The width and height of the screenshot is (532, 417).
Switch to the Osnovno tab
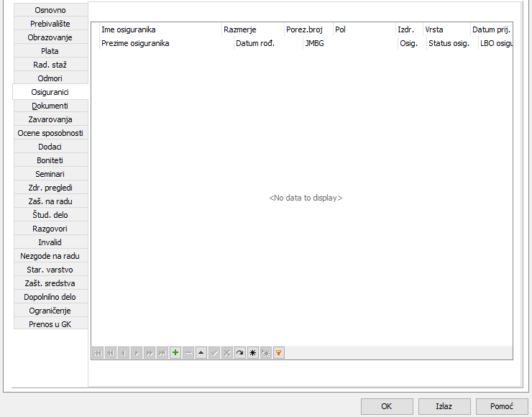[50, 10]
